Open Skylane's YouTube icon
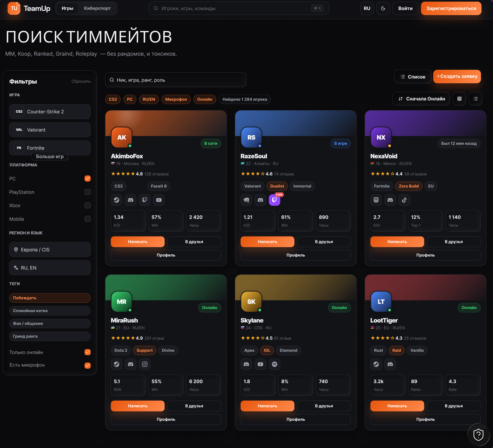The height and width of the screenshot is (448, 493). point(261,364)
